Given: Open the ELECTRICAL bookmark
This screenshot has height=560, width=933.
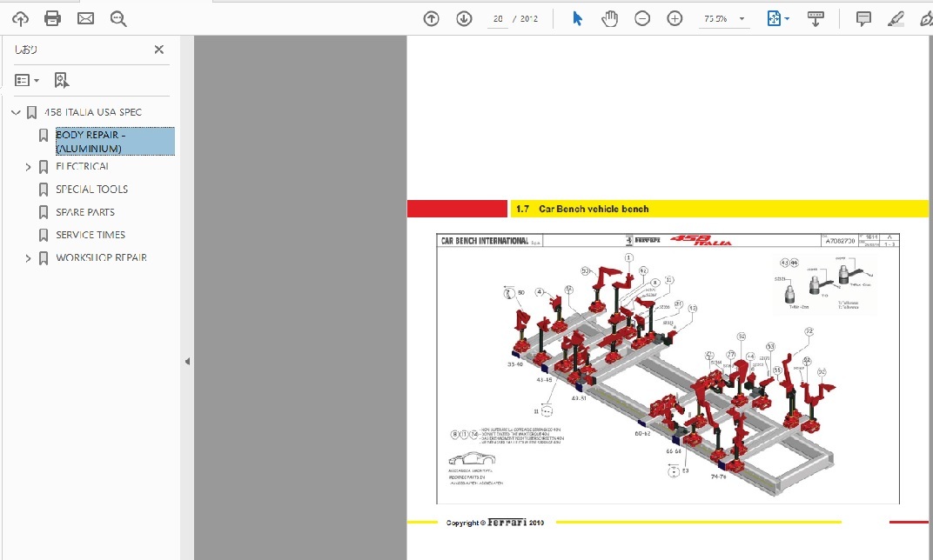Looking at the screenshot, I should 82,166.
